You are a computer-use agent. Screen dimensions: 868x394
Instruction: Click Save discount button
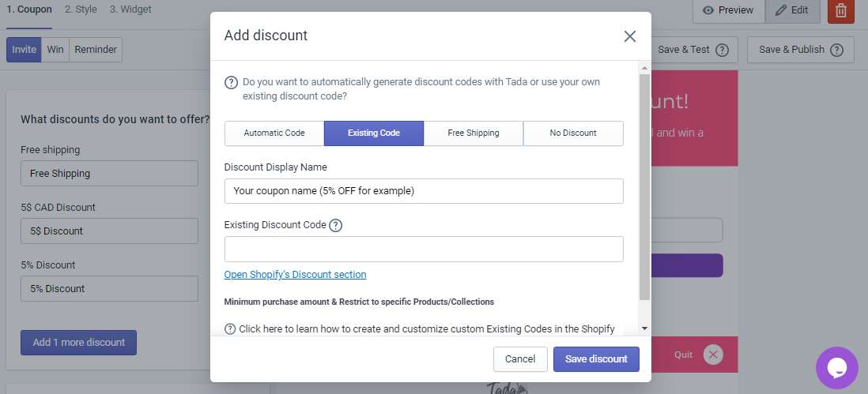(x=596, y=359)
